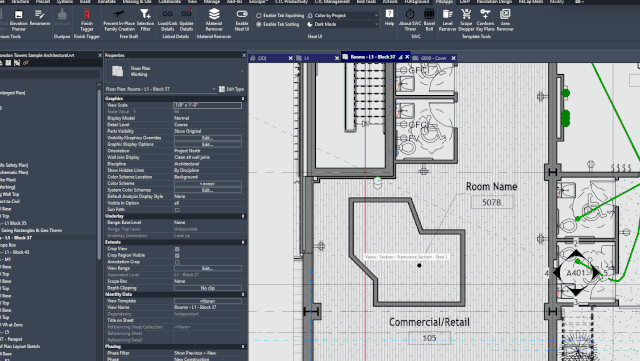Close the Project Browser panel
The width and height of the screenshot is (640, 361).
pyautogui.click(x=100, y=55)
